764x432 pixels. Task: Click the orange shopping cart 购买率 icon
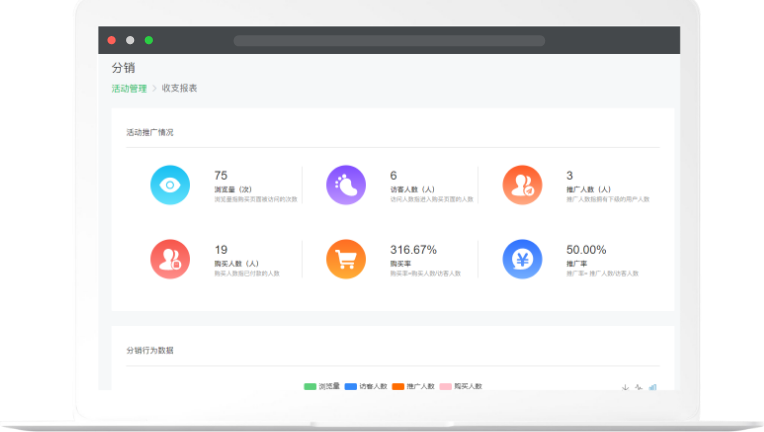coord(346,259)
